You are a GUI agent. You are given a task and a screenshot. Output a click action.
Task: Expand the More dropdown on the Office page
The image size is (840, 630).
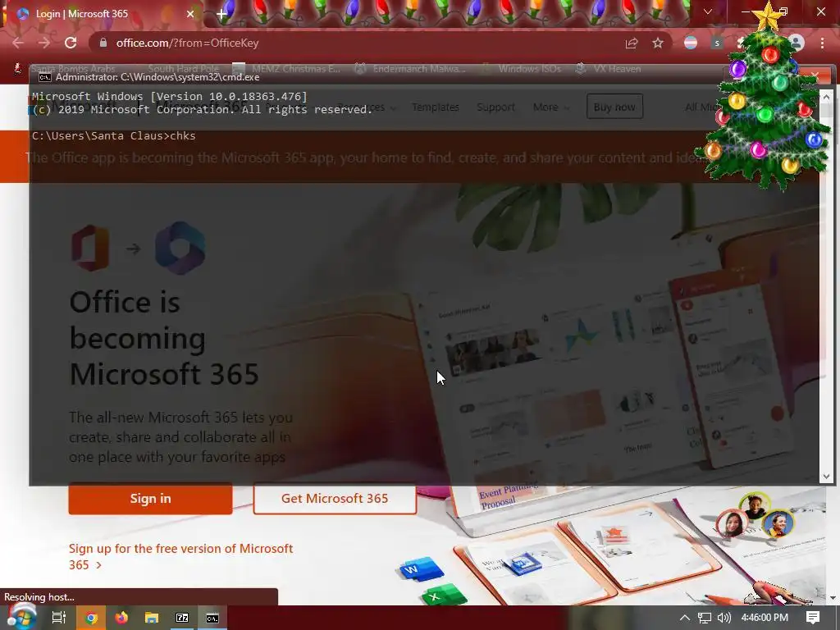click(550, 107)
